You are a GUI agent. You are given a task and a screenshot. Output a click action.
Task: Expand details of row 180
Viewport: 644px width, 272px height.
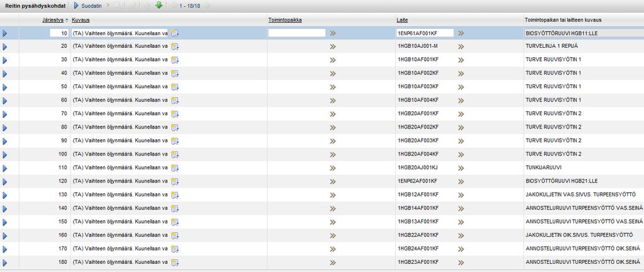(5, 263)
